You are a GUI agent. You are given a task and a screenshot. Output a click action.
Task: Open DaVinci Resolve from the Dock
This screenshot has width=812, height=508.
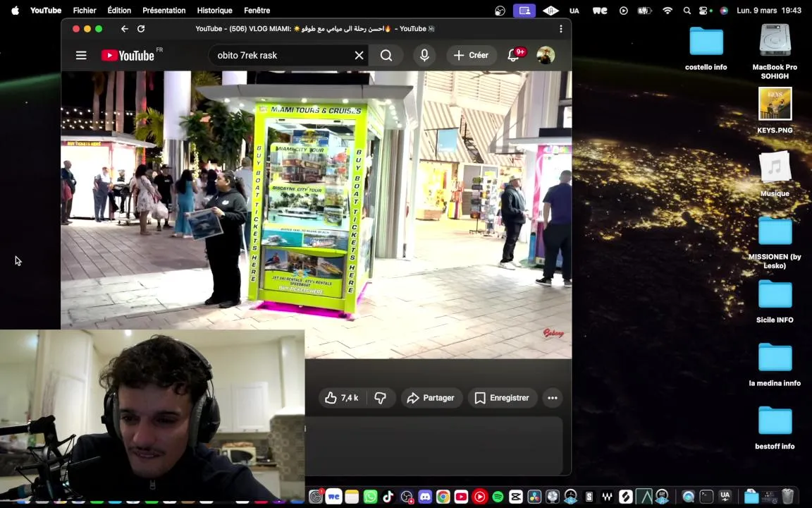tap(534, 497)
